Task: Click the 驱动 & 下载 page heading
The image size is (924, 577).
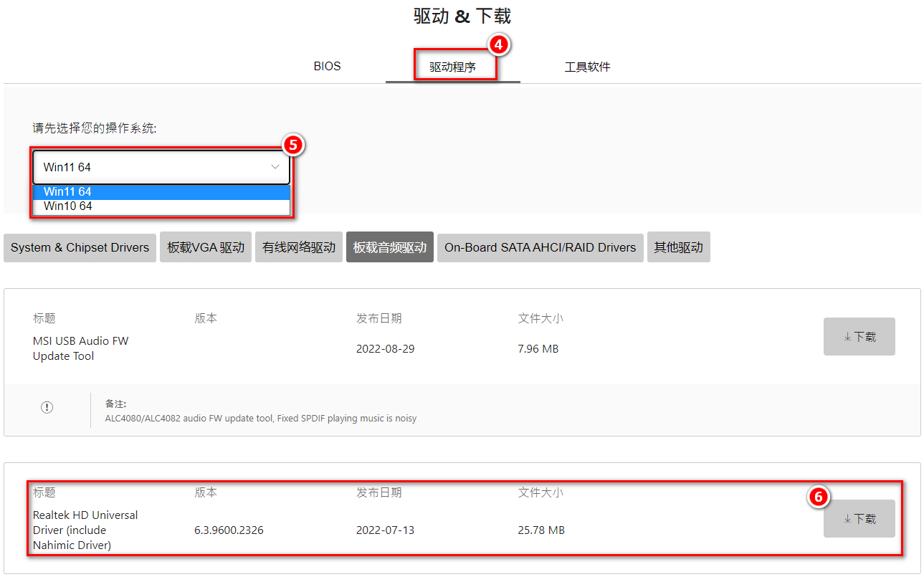Action: [462, 16]
